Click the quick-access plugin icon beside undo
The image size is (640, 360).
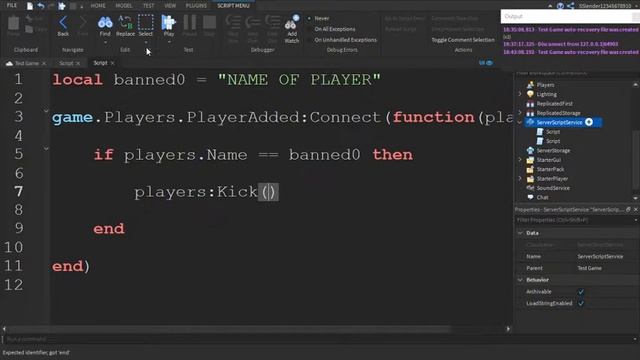click(x=62, y=6)
